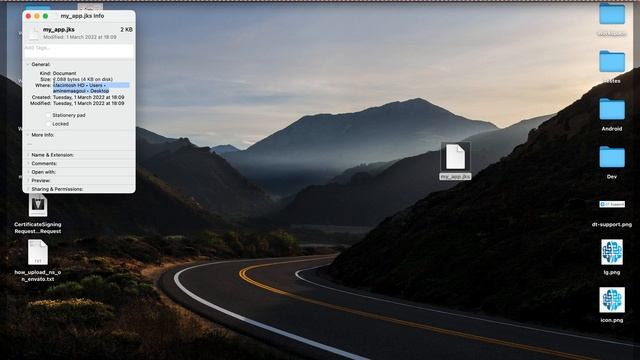Click the 2 KB size label
Screen dimensions: 640x360
127,29
